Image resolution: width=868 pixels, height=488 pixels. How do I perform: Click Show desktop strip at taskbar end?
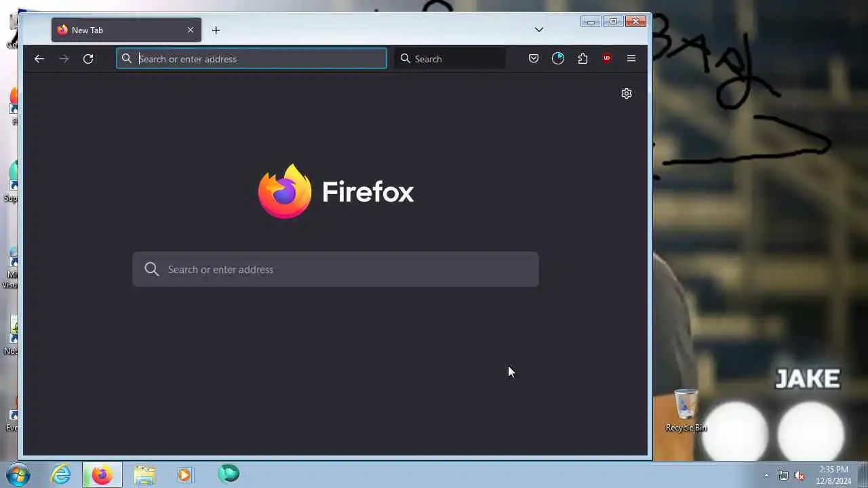click(863, 475)
